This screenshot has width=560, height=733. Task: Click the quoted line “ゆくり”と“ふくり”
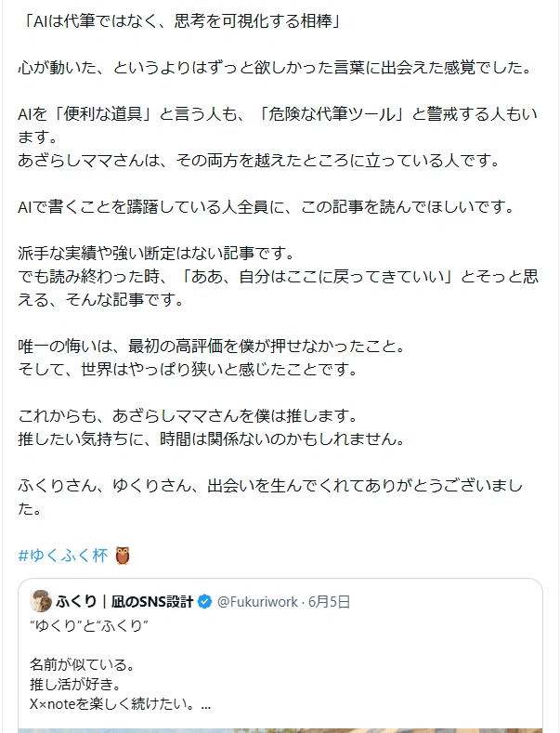[89, 625]
